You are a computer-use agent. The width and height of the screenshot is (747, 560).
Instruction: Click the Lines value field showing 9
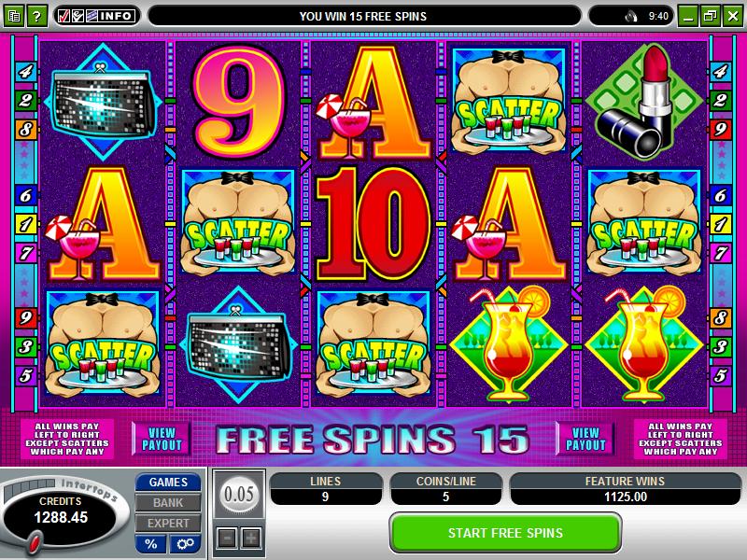[x=326, y=497]
